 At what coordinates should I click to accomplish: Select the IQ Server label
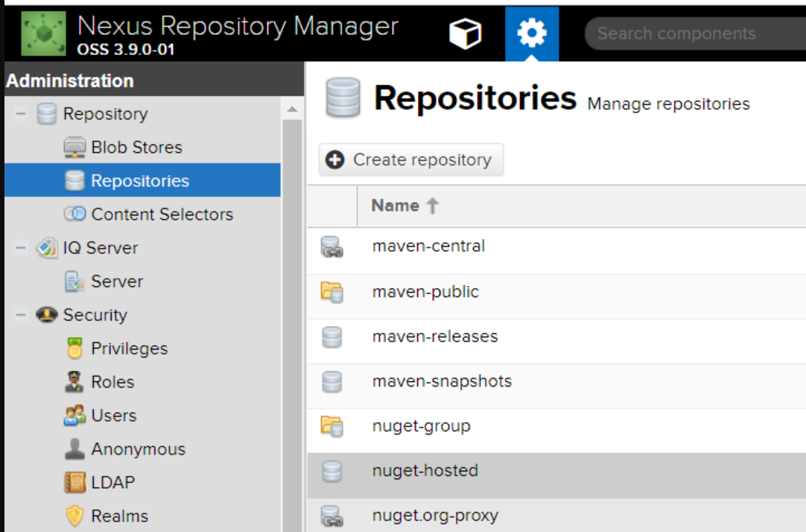pyautogui.click(x=101, y=248)
